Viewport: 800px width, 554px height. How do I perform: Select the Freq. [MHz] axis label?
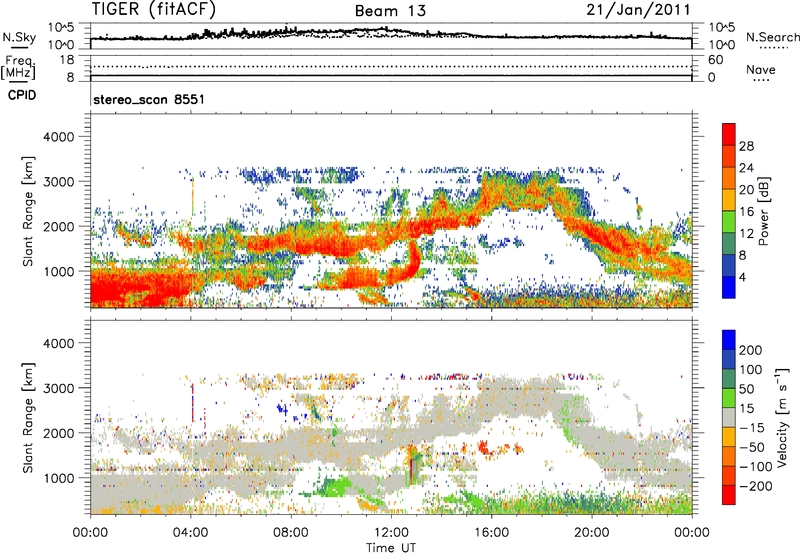coord(19,67)
